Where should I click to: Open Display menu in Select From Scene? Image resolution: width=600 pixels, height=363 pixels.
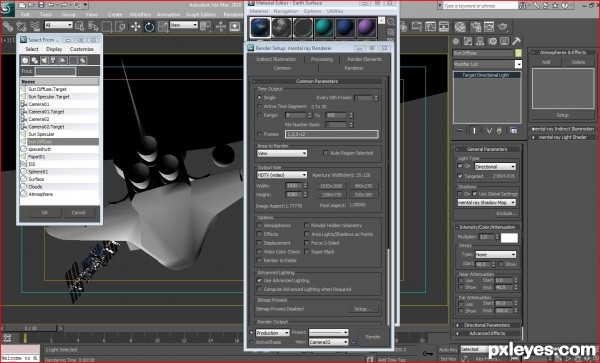(54, 49)
